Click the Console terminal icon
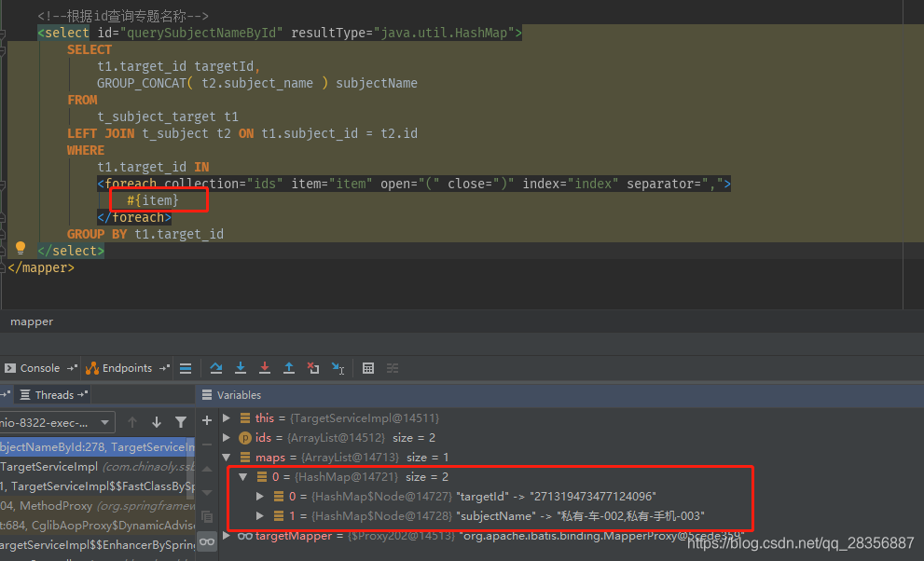Viewport: 924px width, 561px height. point(10,368)
